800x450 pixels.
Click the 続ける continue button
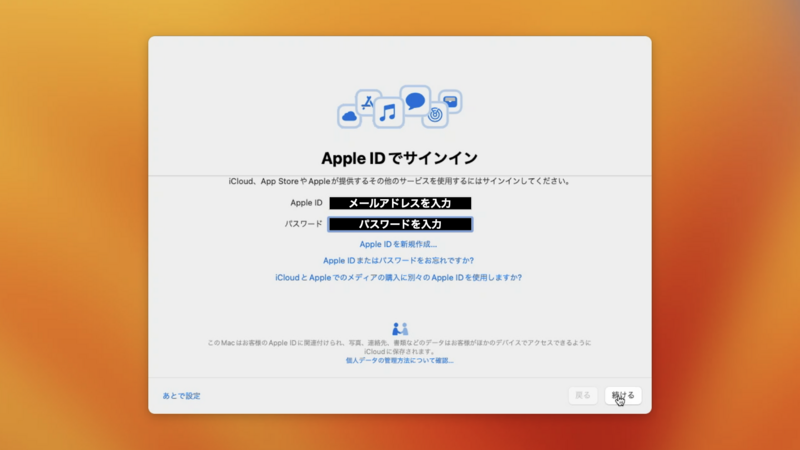[x=623, y=395]
